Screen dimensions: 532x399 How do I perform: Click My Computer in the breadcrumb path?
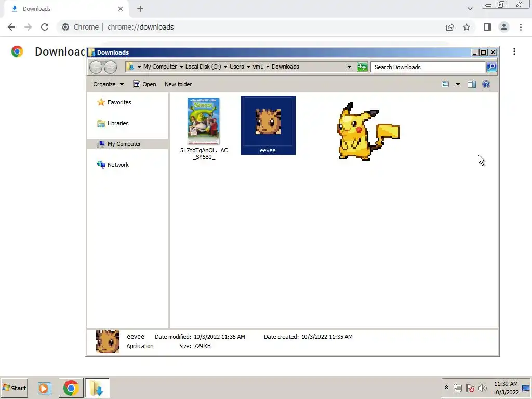[160, 66]
